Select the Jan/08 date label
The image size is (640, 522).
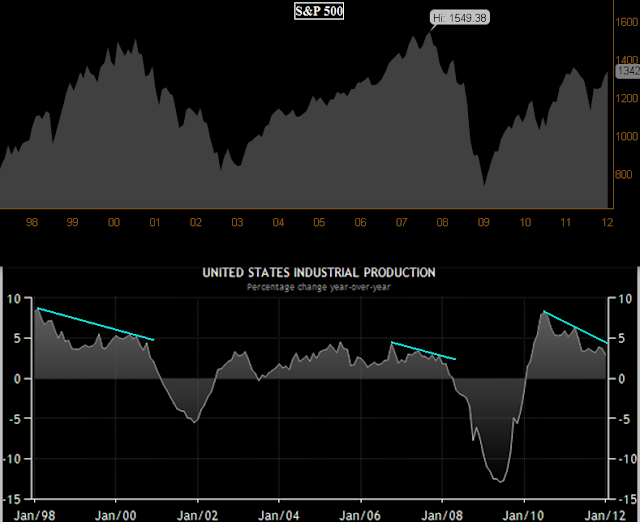click(442, 515)
